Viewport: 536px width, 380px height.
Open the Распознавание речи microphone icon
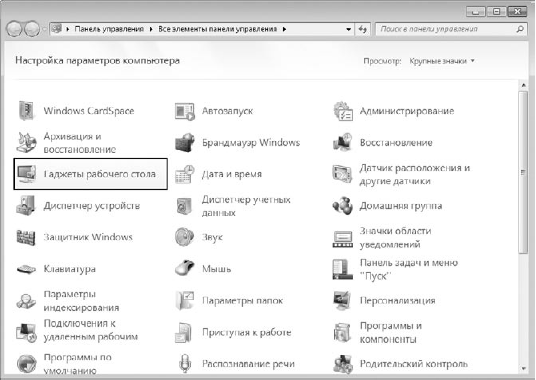pyautogui.click(x=185, y=364)
